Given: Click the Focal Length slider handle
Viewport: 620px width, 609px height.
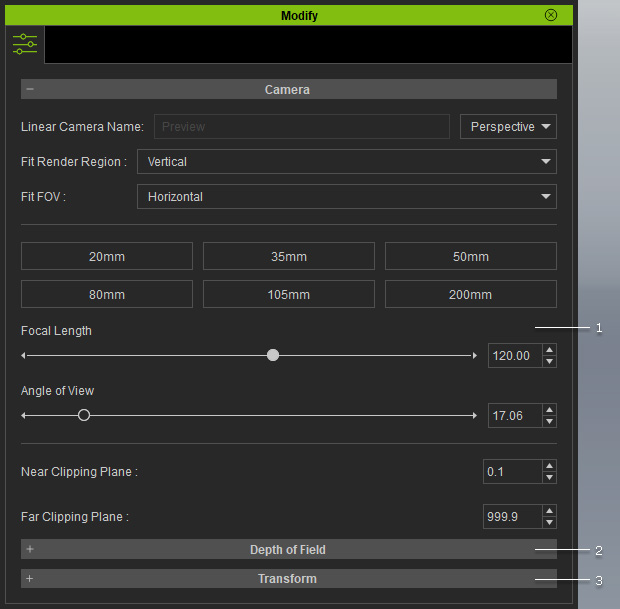Looking at the screenshot, I should 273,355.
